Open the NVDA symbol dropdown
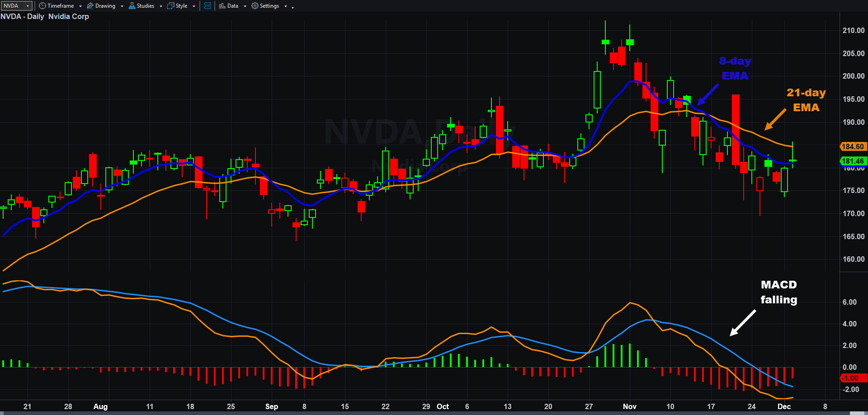Image resolution: width=868 pixels, height=415 pixels. point(28,6)
